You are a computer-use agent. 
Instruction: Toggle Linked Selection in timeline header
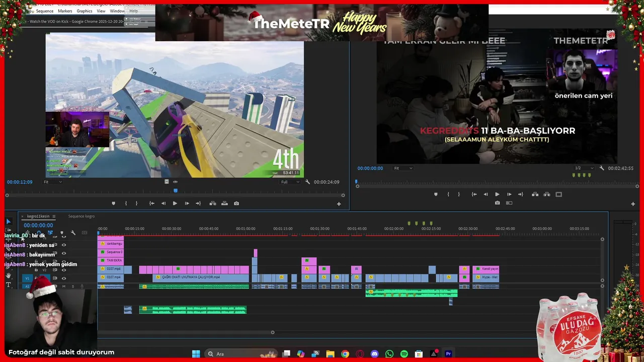(50, 233)
